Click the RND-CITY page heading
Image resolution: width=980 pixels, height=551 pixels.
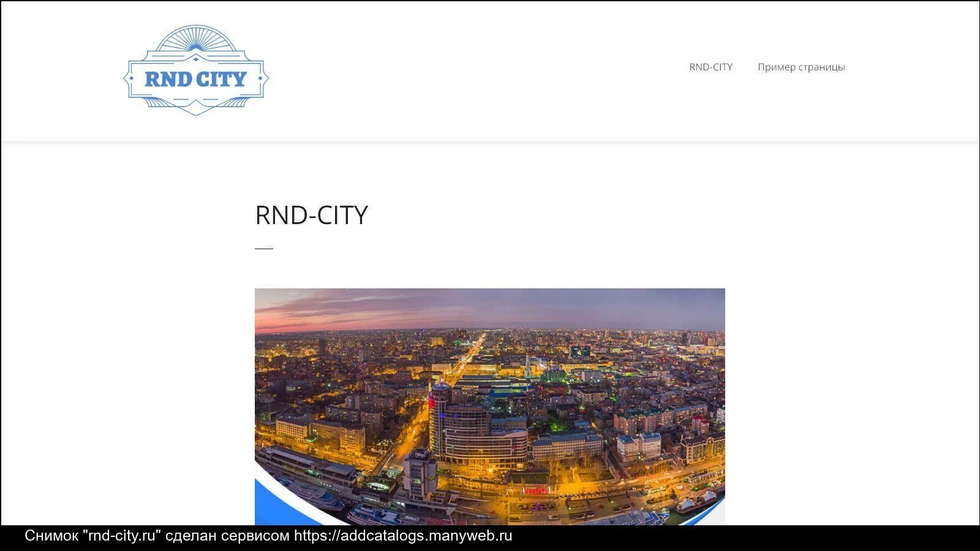[311, 215]
